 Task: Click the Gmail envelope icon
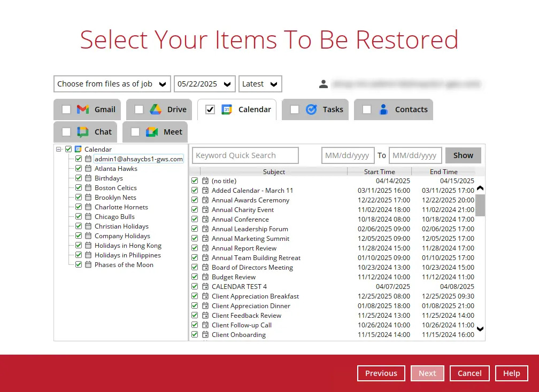(82, 109)
